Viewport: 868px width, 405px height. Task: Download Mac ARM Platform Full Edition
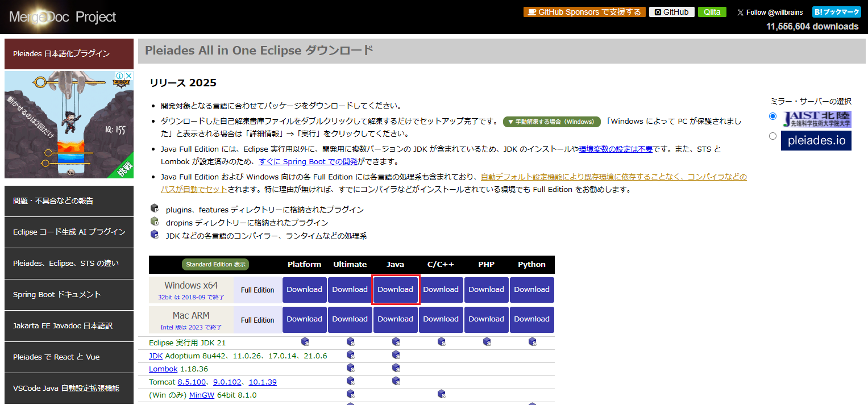point(305,320)
